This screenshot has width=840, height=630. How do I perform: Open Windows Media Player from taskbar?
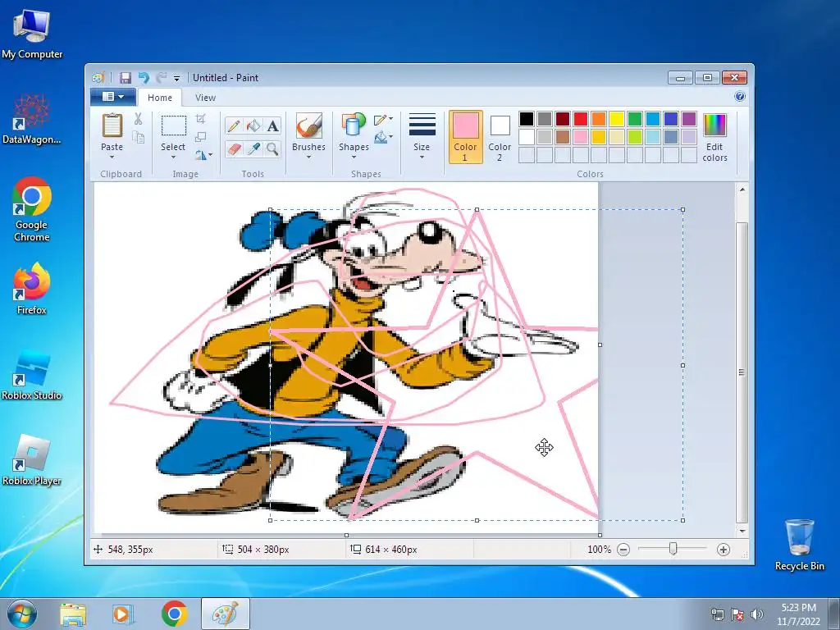[x=123, y=614]
